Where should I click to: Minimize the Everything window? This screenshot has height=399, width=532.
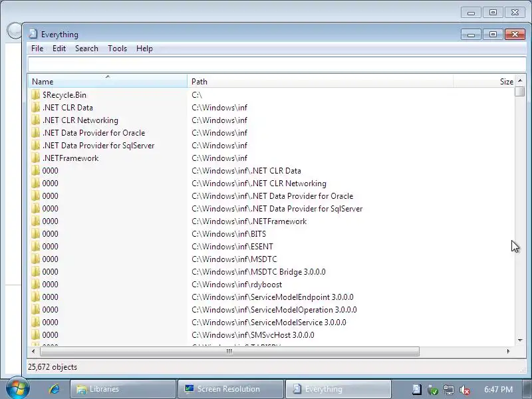pyautogui.click(x=471, y=35)
